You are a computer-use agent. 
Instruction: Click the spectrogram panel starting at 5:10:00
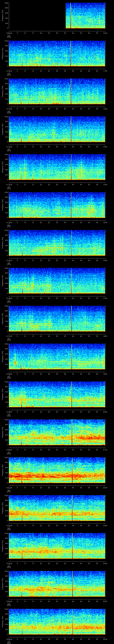[57, 54]
